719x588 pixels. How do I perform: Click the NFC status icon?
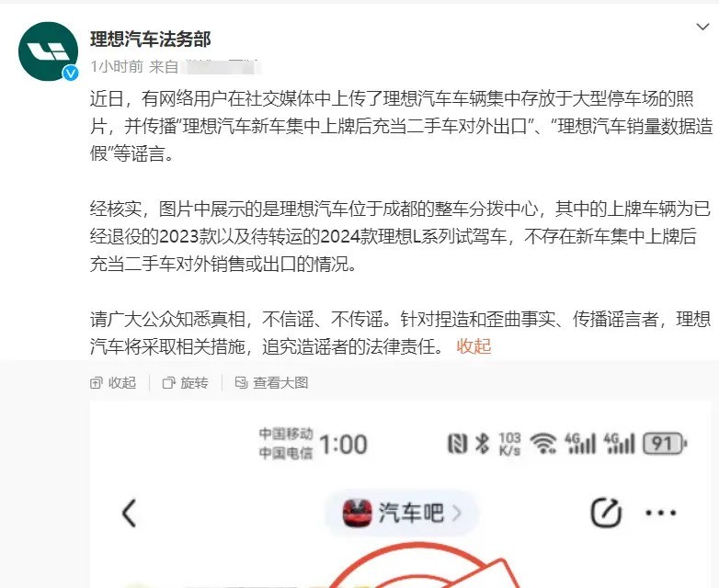(457, 444)
